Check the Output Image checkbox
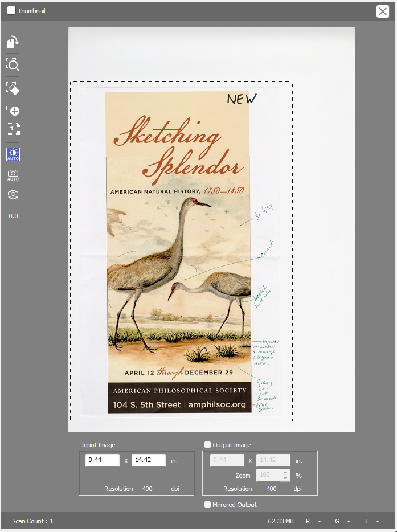 tap(208, 445)
